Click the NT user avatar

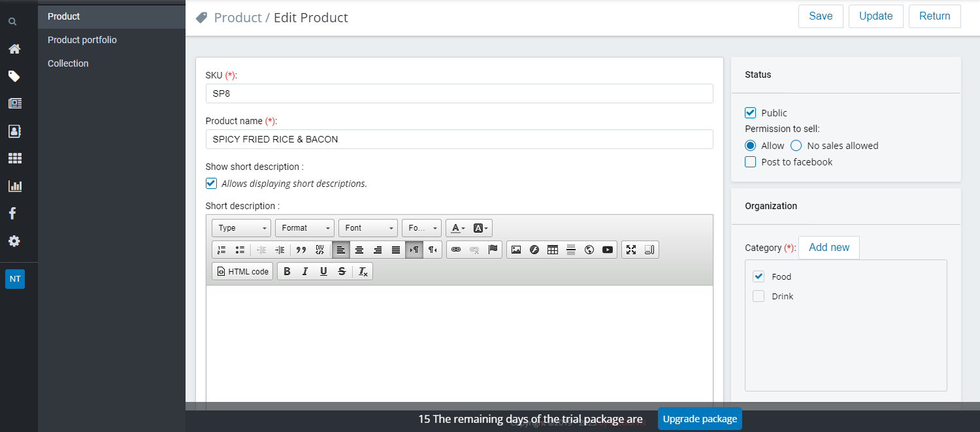click(15, 279)
